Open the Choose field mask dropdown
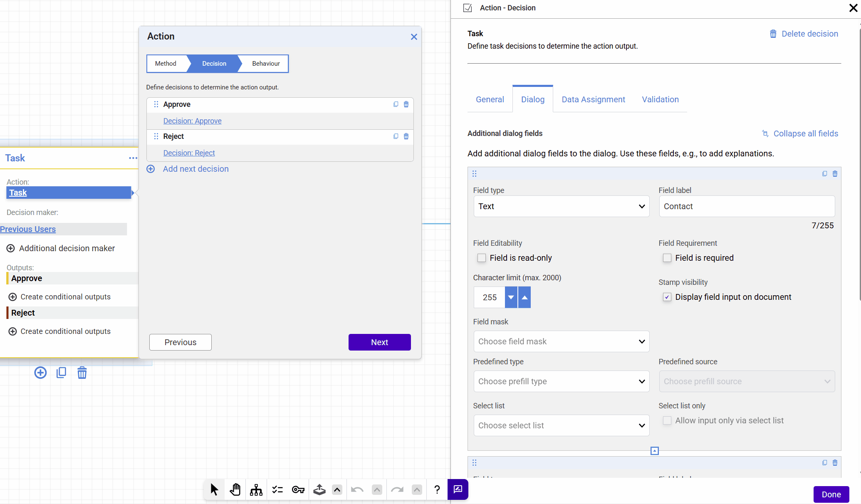 coord(562,341)
